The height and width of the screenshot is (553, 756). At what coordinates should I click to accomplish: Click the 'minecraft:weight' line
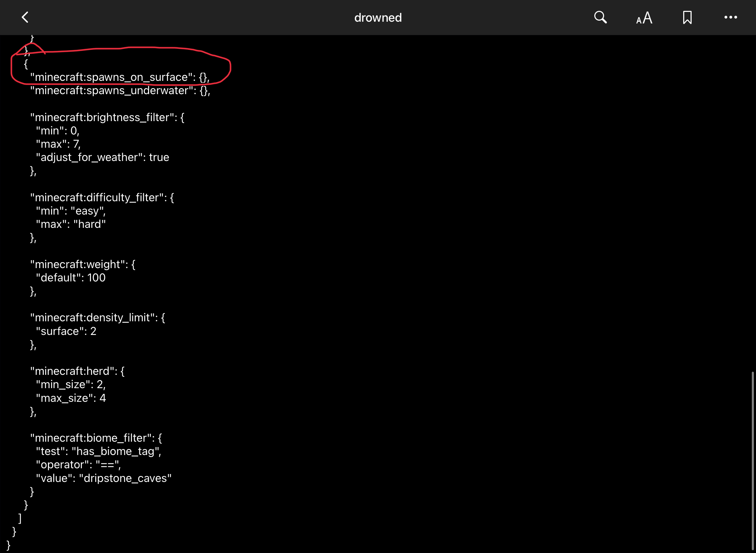82,264
